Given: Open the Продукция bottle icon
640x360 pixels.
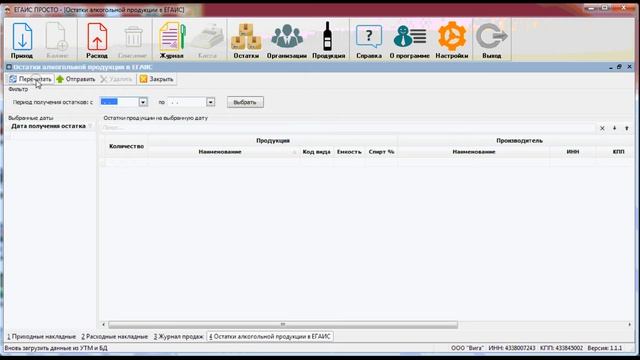Looking at the screenshot, I should 329,40.
